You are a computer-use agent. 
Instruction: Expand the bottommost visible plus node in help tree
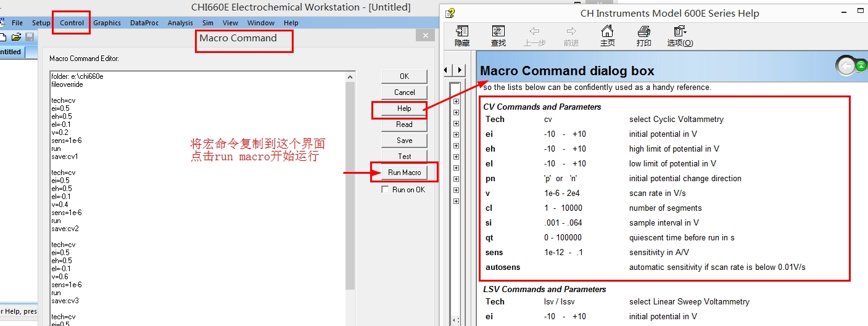tap(456, 201)
